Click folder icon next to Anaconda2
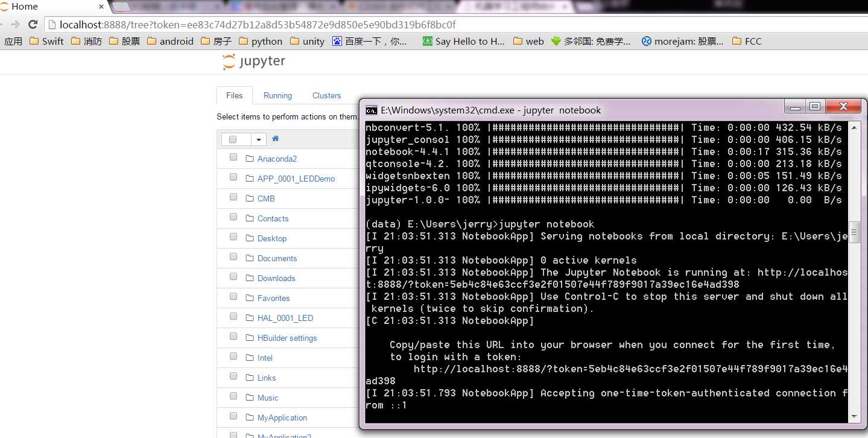868x438 pixels. pos(250,159)
